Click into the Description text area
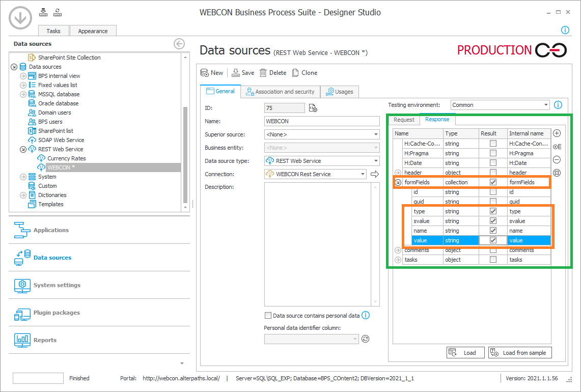581x392 pixels. (318, 244)
